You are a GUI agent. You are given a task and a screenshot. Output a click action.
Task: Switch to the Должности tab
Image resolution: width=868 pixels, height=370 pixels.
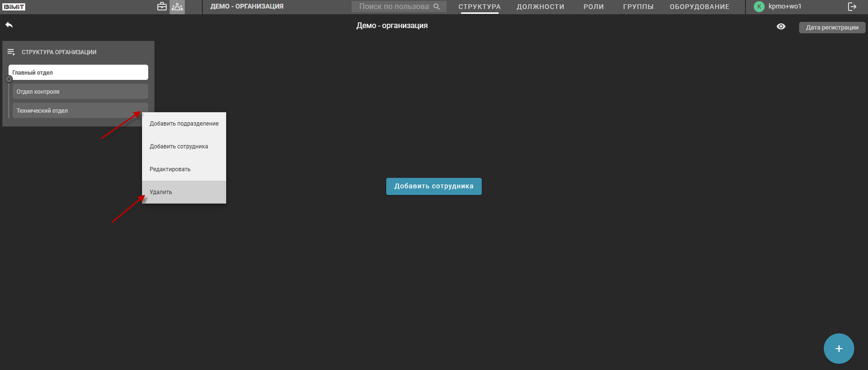pyautogui.click(x=540, y=7)
